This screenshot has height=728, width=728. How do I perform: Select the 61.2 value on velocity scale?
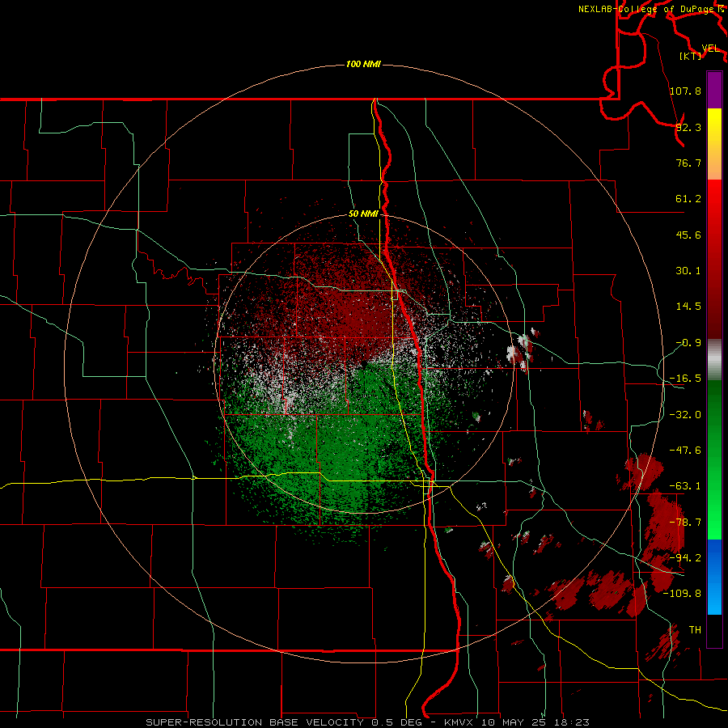click(688, 199)
